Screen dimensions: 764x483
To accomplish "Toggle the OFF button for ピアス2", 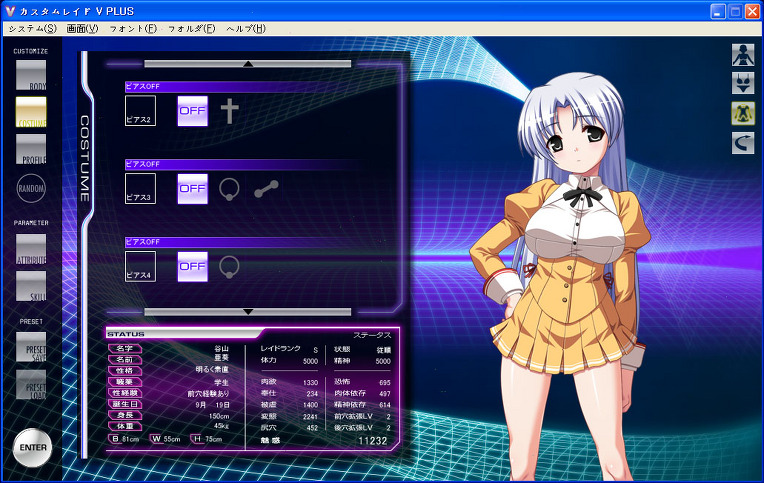I will (192, 111).
